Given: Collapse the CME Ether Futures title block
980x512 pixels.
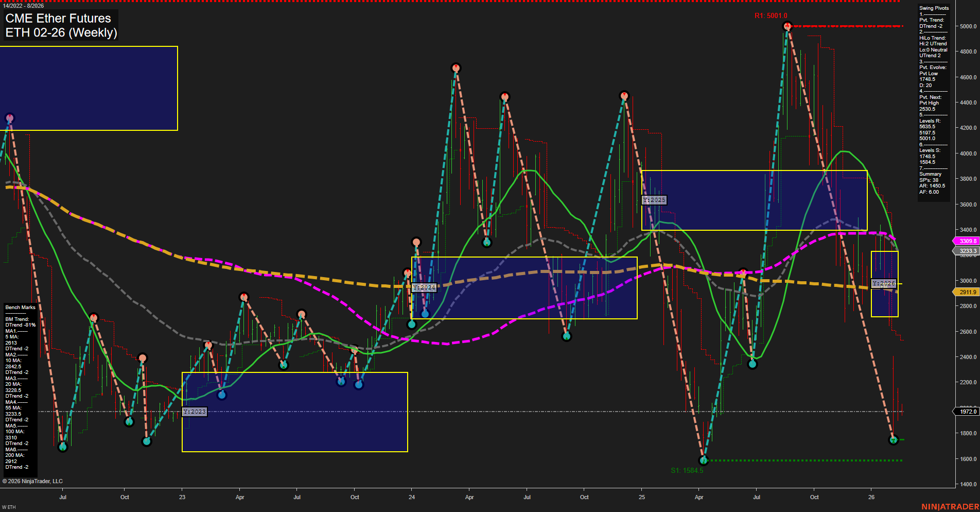Looking at the screenshot, I should coord(60,24).
